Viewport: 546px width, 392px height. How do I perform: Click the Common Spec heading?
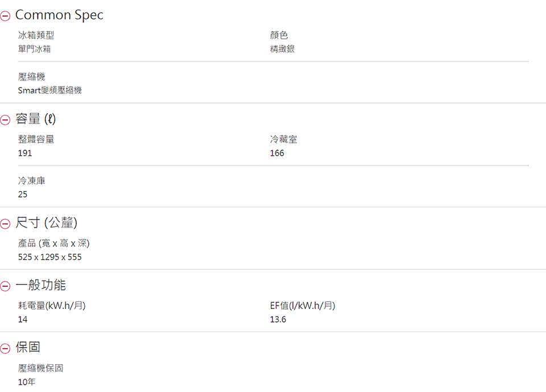point(59,15)
